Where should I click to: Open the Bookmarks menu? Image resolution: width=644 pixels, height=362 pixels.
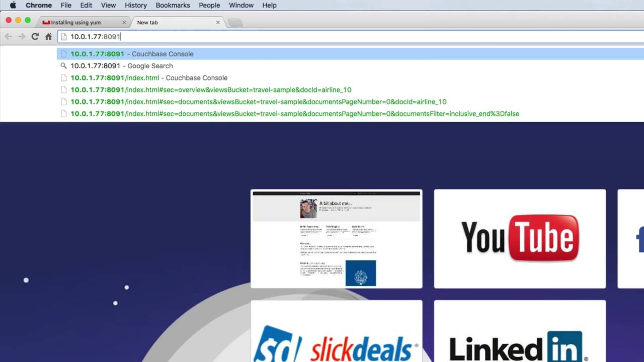point(173,5)
